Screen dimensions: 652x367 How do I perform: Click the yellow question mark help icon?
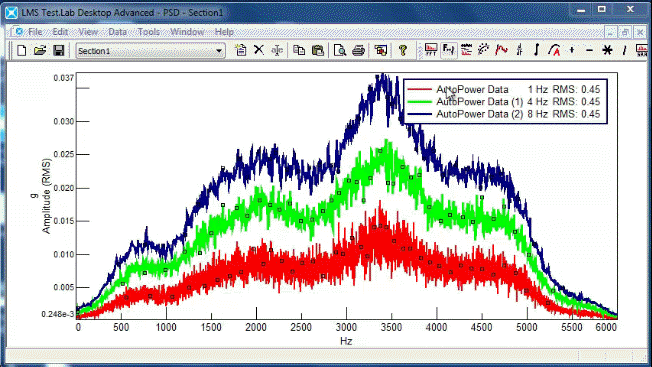click(x=403, y=50)
